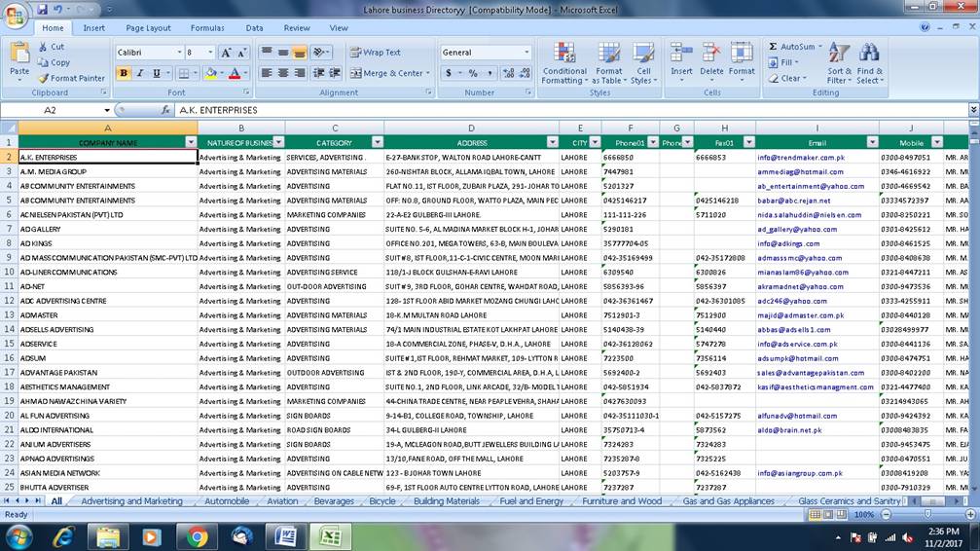Toggle Bold formatting
This screenshot has height=551, width=980.
[x=124, y=73]
